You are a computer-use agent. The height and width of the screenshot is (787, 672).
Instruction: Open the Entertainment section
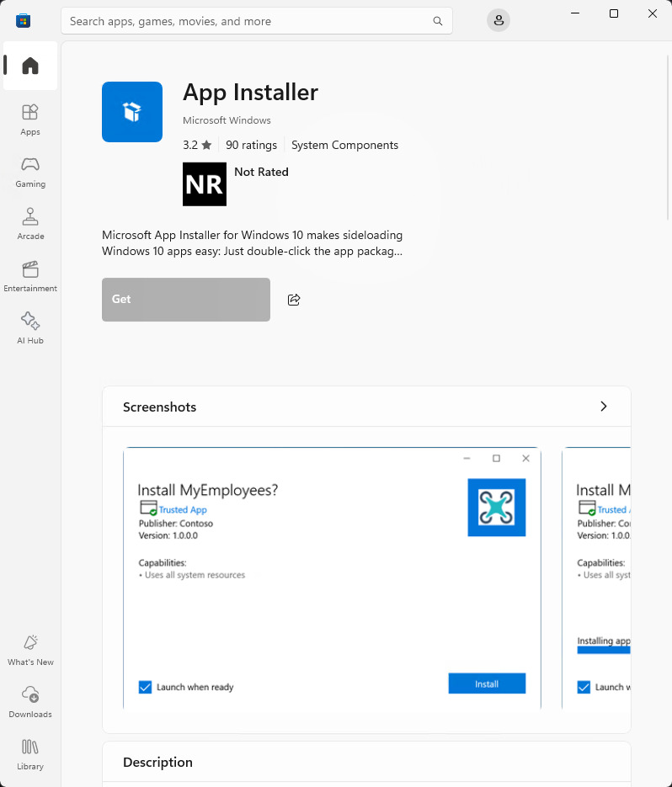pyautogui.click(x=30, y=277)
